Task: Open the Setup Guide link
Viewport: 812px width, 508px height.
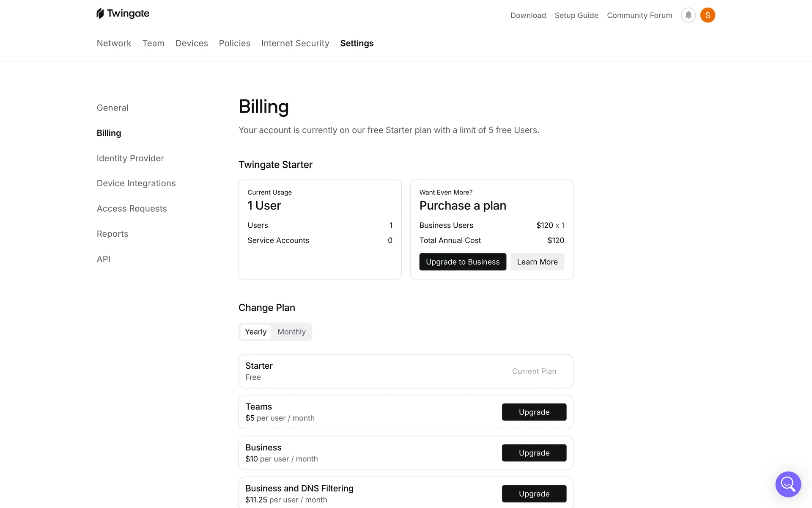Action: point(576,15)
